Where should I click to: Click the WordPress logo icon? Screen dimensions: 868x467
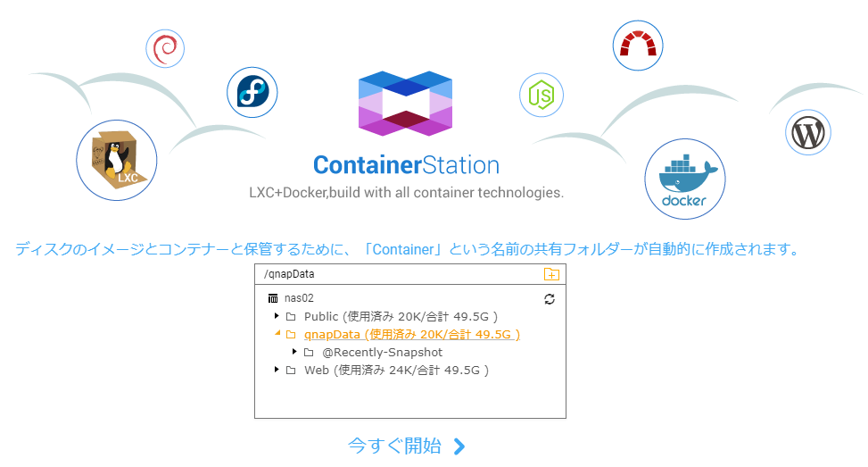click(808, 132)
